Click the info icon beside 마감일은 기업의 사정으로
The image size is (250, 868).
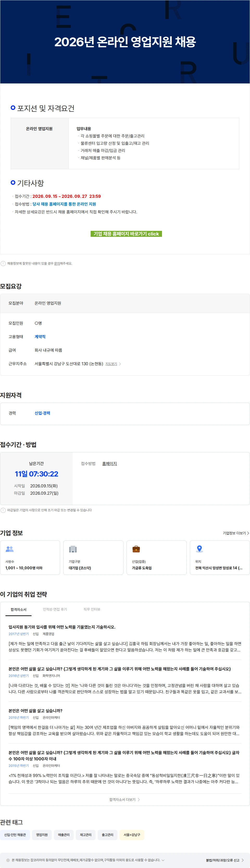[3, 510]
